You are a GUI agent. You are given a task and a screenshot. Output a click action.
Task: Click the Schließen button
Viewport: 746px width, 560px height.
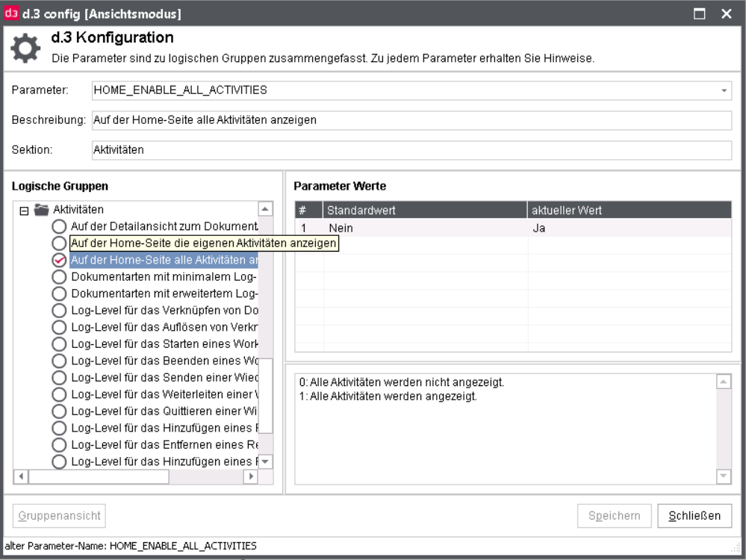[x=694, y=516]
